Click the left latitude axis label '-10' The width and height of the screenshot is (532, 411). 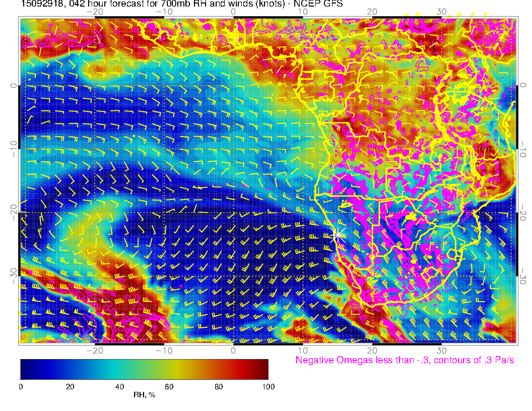pyautogui.click(x=14, y=149)
